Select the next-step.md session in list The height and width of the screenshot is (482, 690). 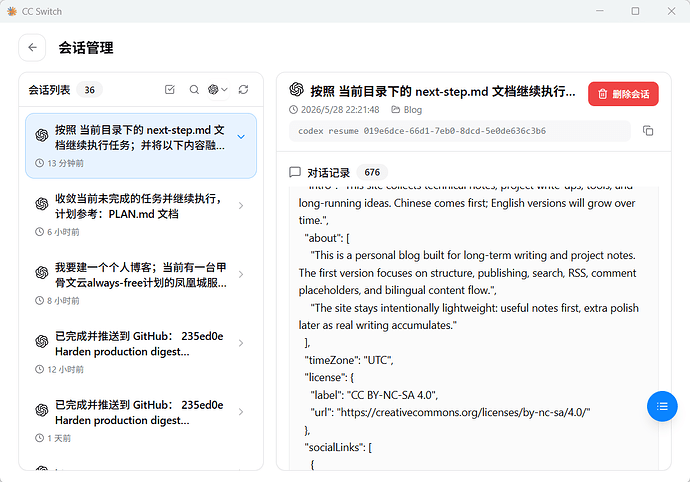[x=141, y=146]
